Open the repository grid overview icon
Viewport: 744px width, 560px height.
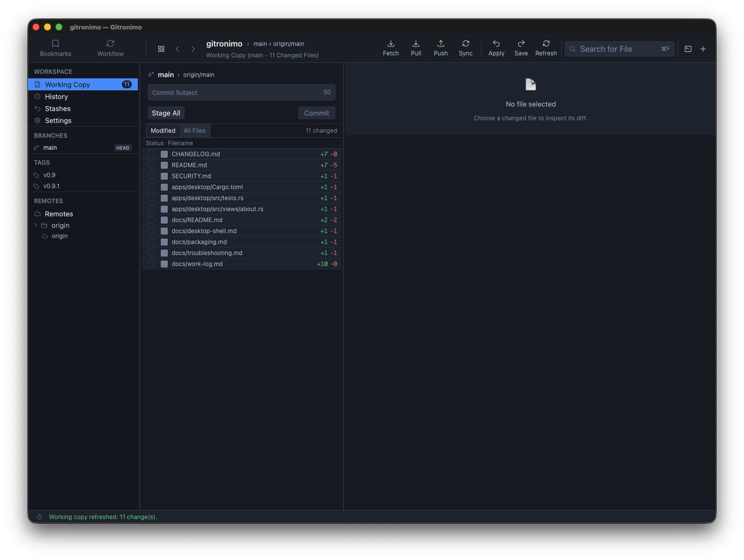click(161, 49)
